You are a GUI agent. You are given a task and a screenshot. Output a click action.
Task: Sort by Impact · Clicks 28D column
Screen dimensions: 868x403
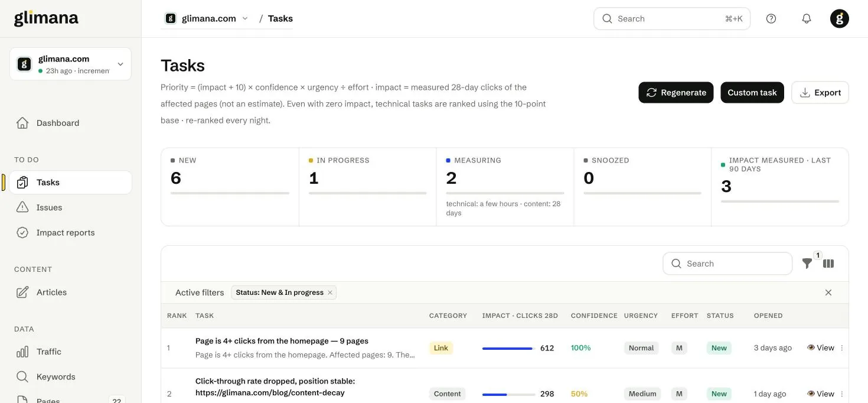(520, 316)
